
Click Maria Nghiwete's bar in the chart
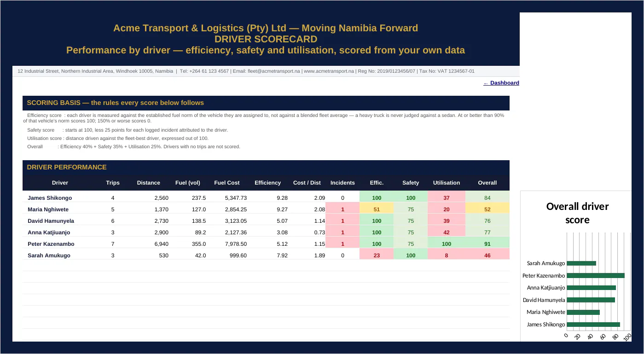point(583,312)
